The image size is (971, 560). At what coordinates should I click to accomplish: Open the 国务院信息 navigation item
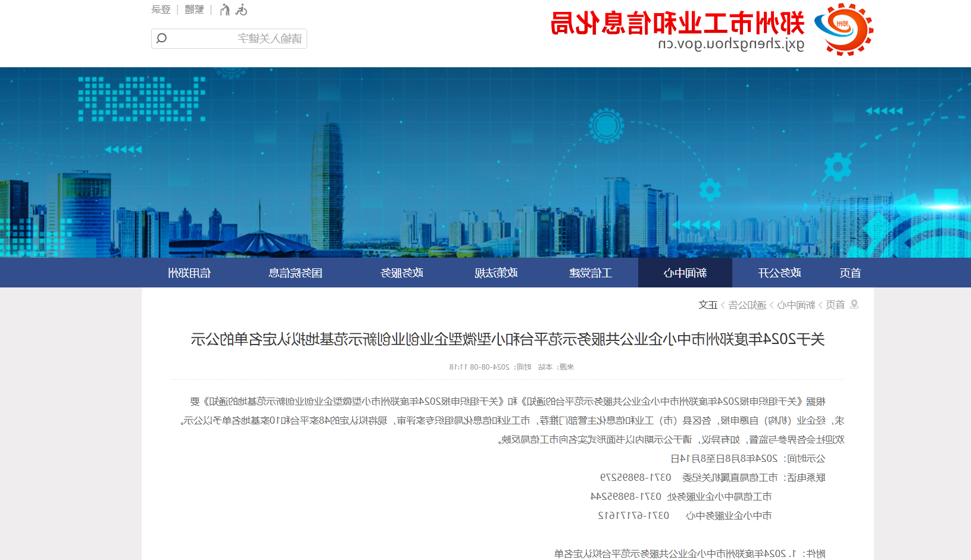pos(295,273)
